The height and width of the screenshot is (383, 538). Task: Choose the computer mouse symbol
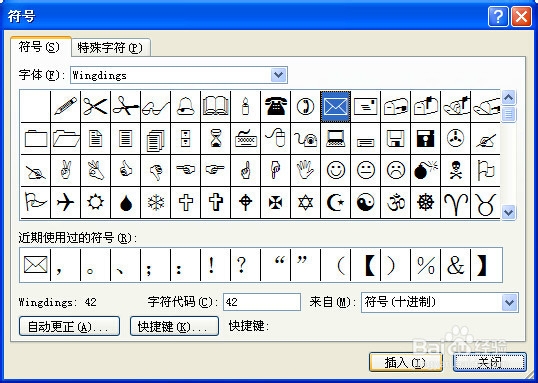click(x=276, y=139)
